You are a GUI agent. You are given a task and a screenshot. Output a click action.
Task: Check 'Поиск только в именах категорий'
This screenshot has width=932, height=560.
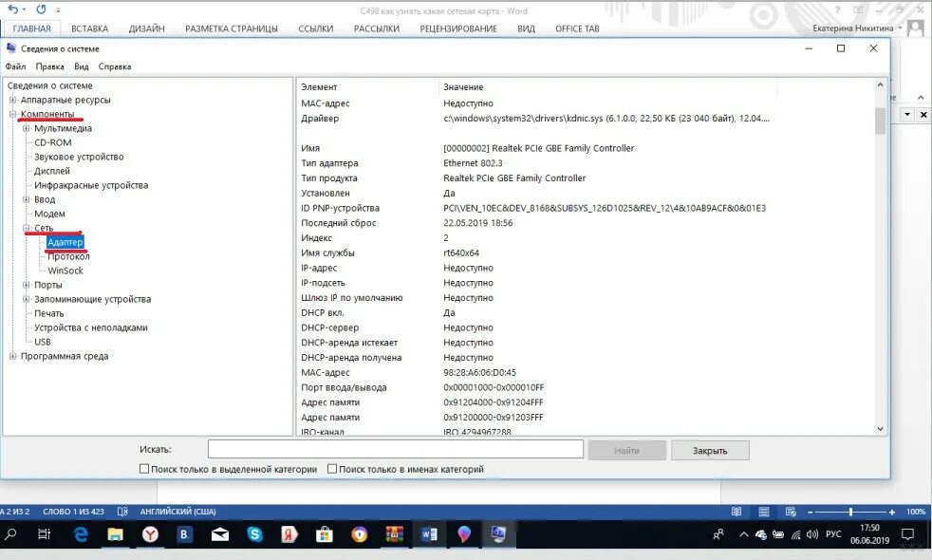332,469
